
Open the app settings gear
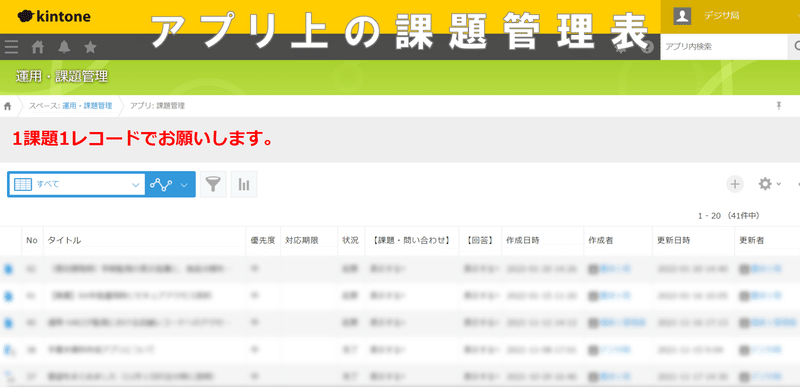point(765,184)
